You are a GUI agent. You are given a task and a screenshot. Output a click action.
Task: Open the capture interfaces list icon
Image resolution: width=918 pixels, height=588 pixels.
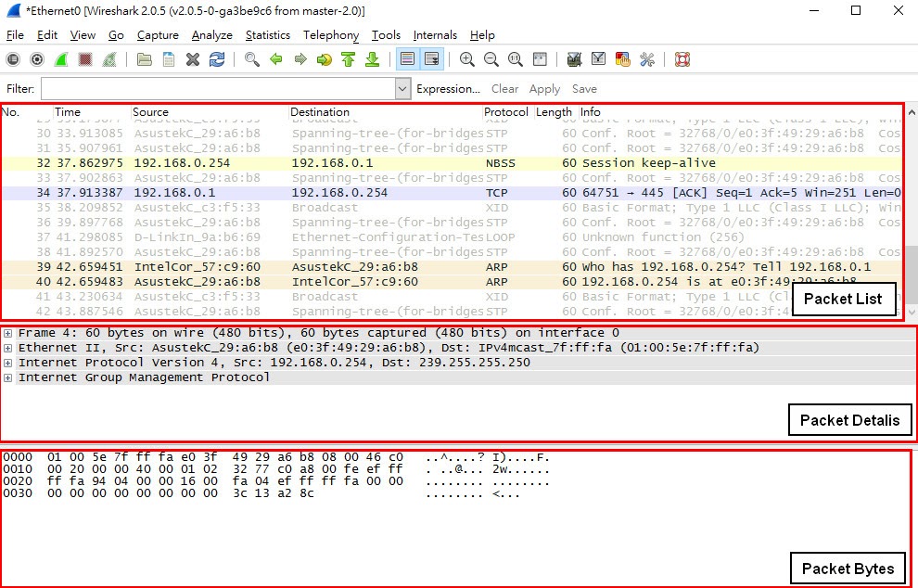(x=13, y=59)
